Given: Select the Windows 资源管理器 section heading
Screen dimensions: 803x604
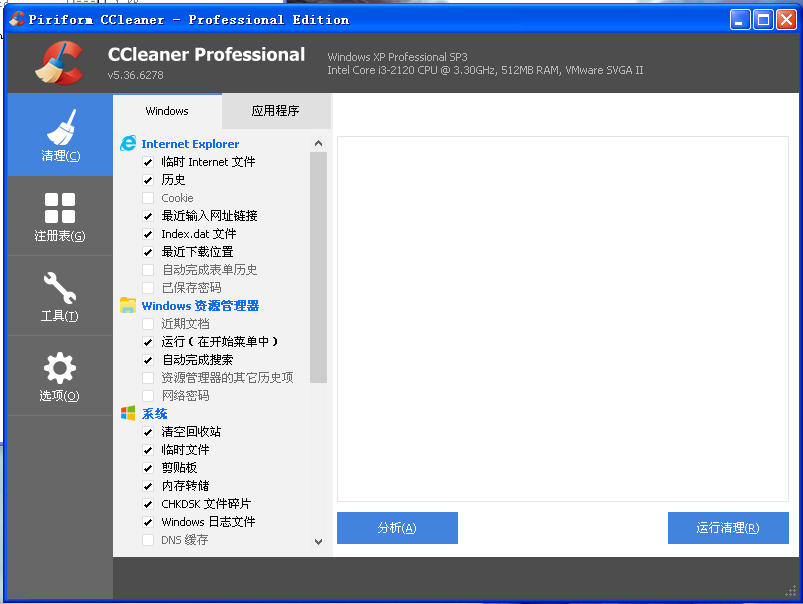Looking at the screenshot, I should [200, 306].
